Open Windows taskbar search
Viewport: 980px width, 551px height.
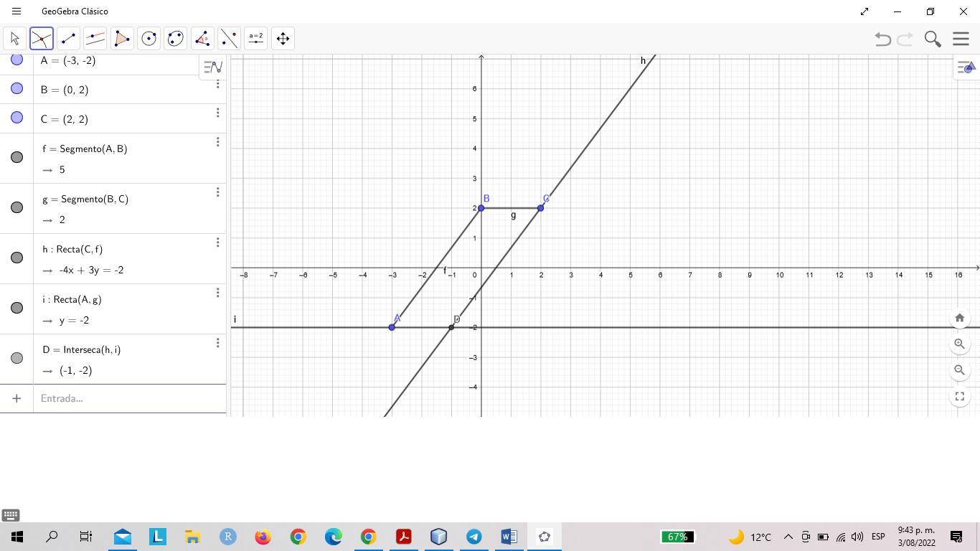(x=52, y=537)
